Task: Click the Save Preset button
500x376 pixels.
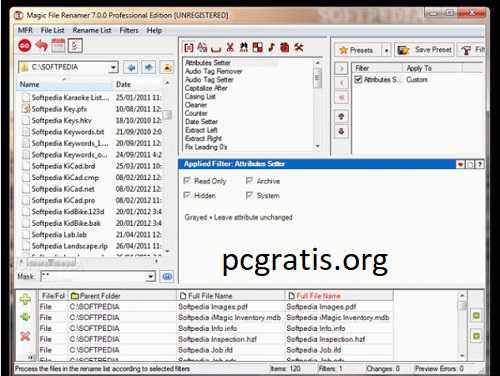Action: pos(425,50)
